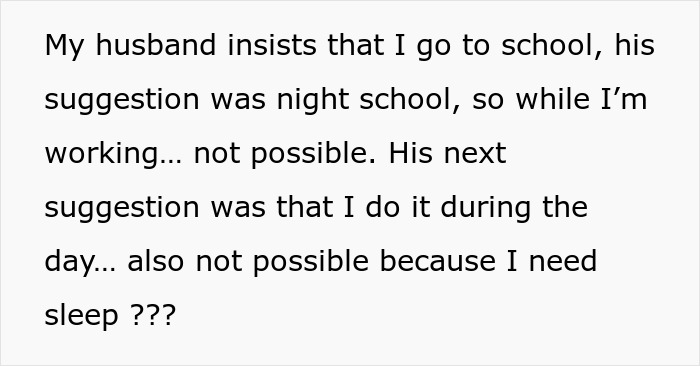Click the three question marks "???"
The image size is (700, 366).
[x=153, y=316]
